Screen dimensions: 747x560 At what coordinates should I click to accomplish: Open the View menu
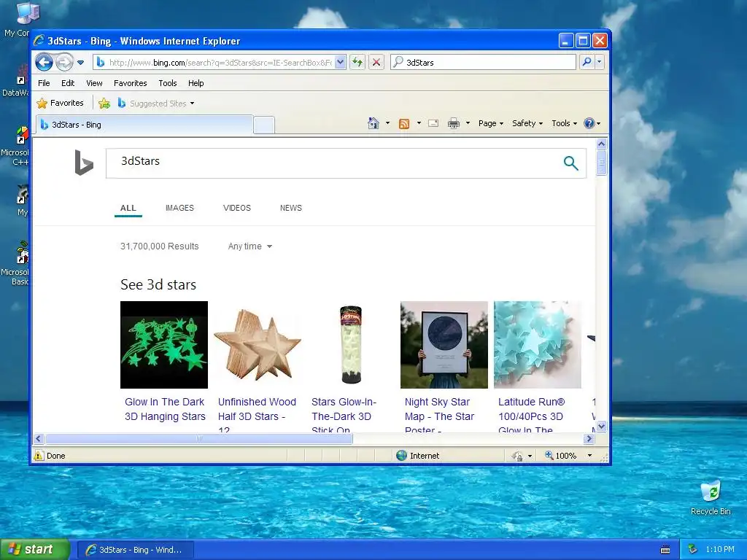[94, 83]
